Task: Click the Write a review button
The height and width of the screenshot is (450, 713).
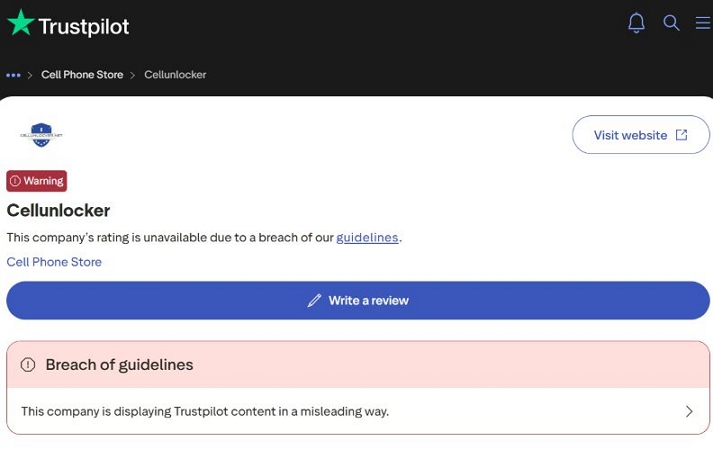Action: (x=358, y=300)
